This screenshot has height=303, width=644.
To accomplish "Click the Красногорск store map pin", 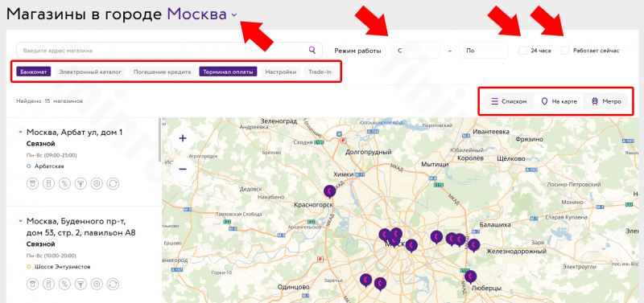I will (329, 191).
